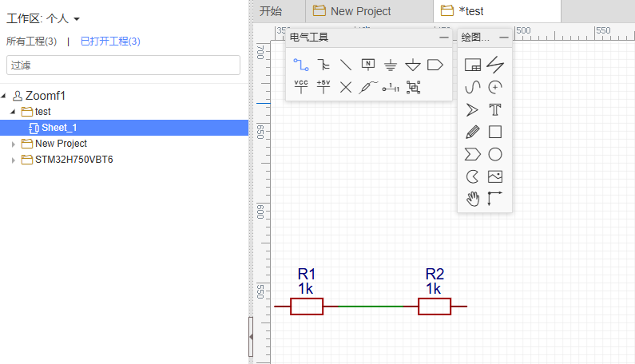Viewport: 635px width, 364px height.
Task: Select the Wire tool in electrical tools
Action: click(300, 65)
